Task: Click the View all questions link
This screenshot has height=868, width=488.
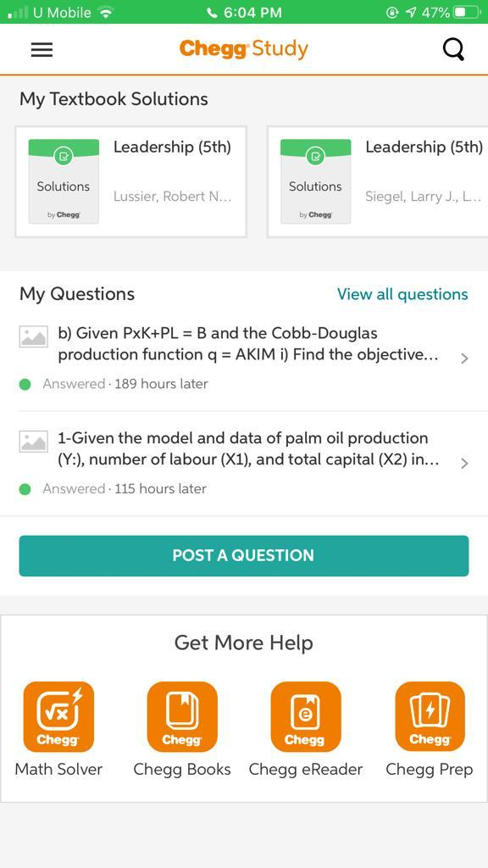Action: point(402,294)
